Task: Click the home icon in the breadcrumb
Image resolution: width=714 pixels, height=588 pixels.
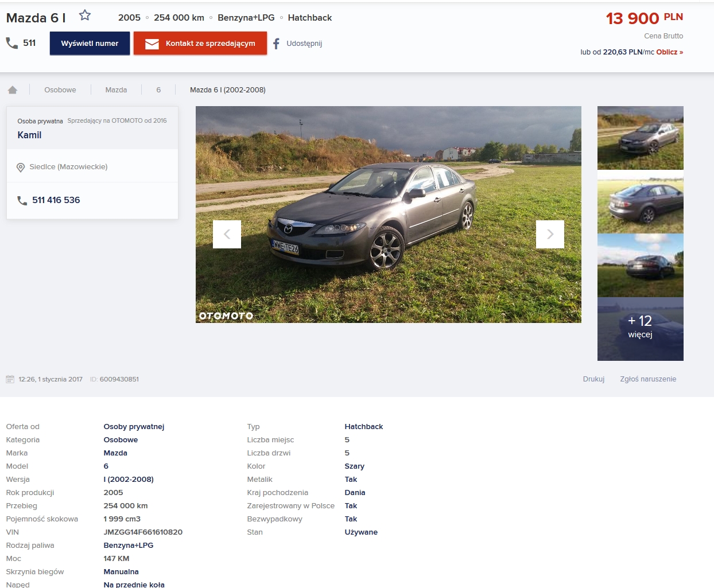Action: click(x=13, y=90)
